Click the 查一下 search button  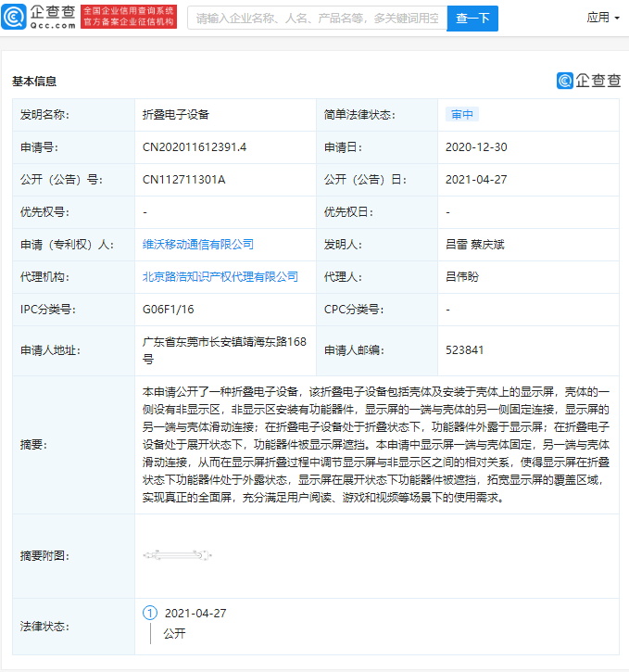click(x=472, y=19)
